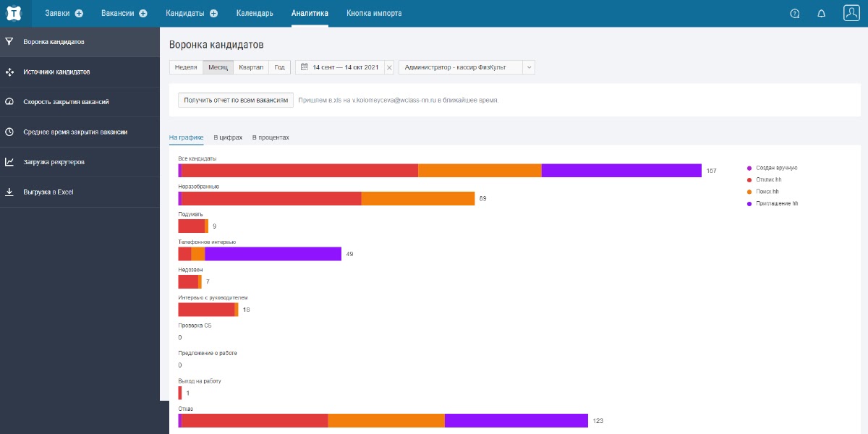Open the user profile avatar icon
868x434 pixels.
(x=851, y=13)
